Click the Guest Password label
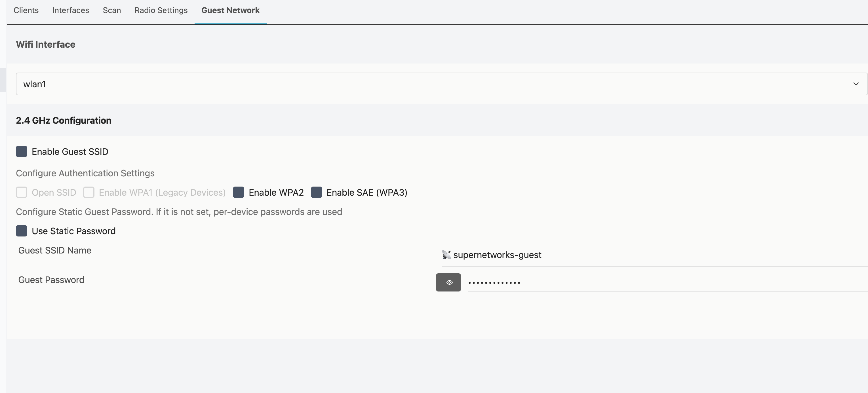868x393 pixels. pos(51,280)
